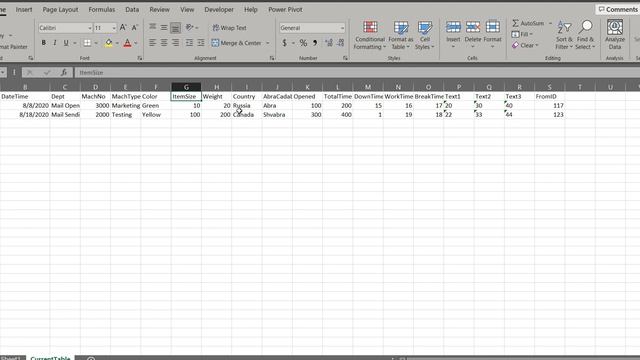Click AutoSum

click(x=528, y=23)
